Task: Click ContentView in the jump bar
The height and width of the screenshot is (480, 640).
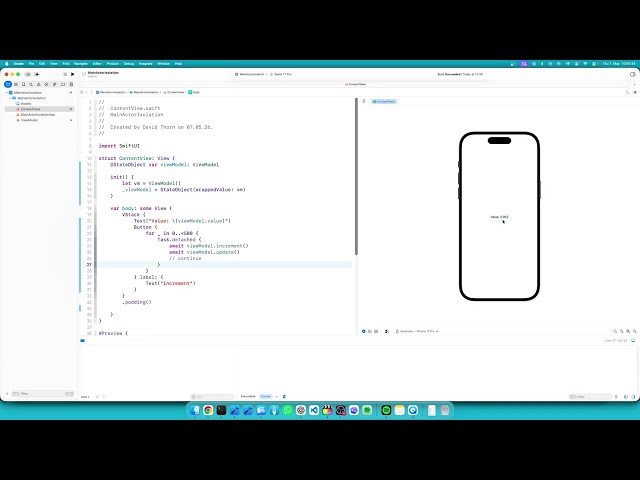Action: pos(174,92)
